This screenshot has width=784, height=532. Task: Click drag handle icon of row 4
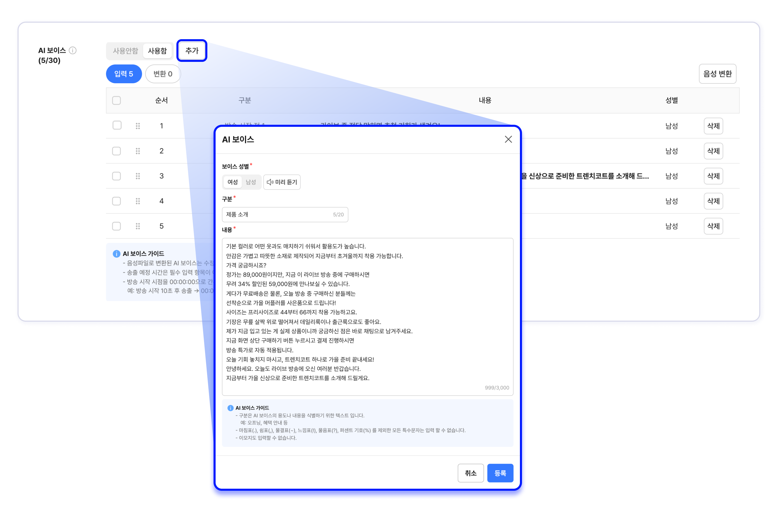tap(138, 201)
